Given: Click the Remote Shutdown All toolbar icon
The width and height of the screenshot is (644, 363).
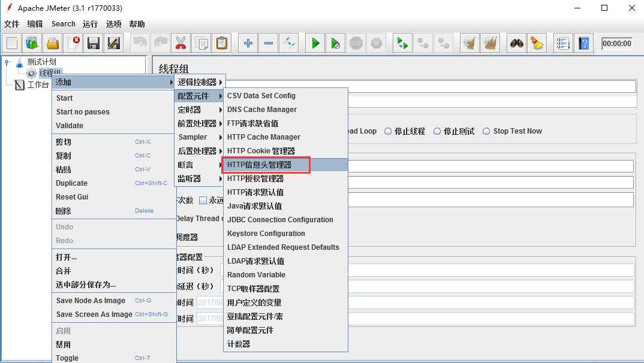Looking at the screenshot, I should (x=444, y=43).
